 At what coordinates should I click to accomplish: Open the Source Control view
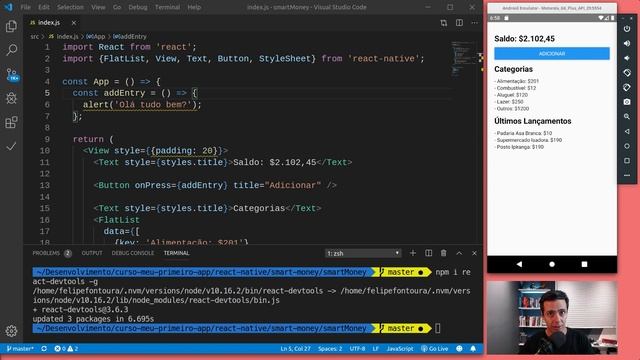(x=12, y=75)
